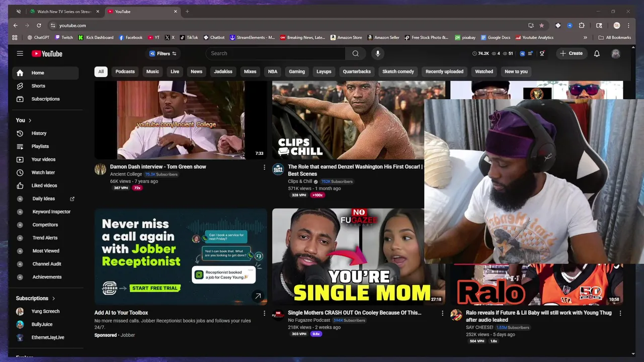Select the Podcasts chip

pos(125,71)
